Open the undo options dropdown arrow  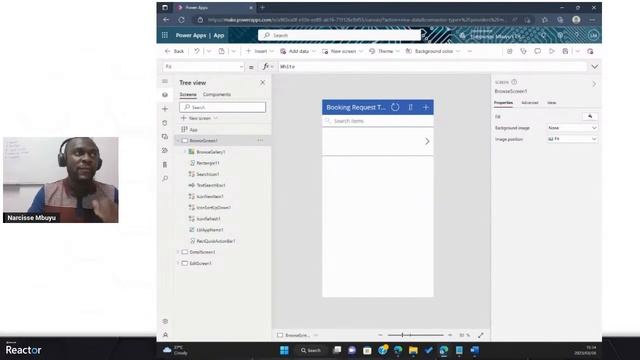(209, 51)
